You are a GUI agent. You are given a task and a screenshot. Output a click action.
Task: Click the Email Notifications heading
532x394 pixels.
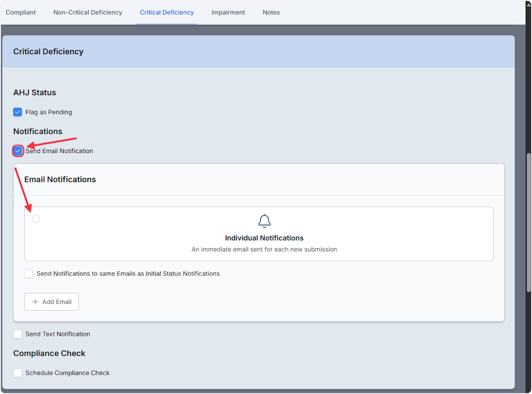60,180
